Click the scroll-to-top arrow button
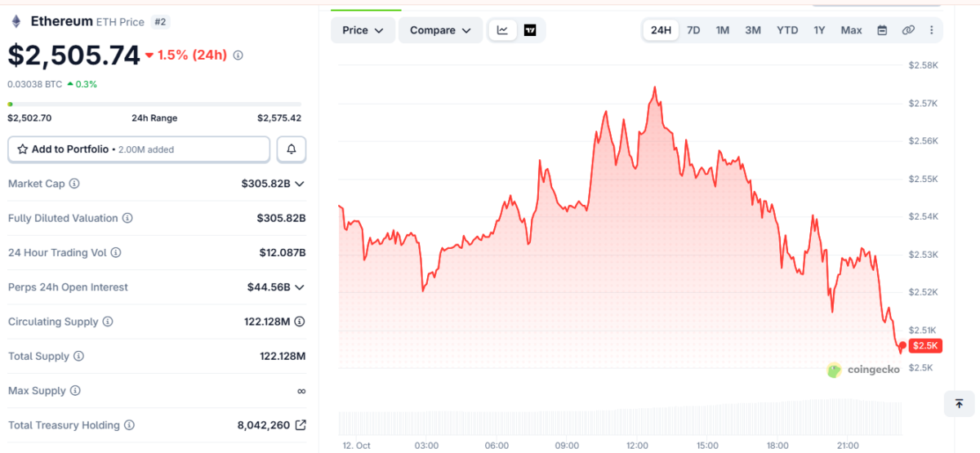 pyautogui.click(x=959, y=404)
